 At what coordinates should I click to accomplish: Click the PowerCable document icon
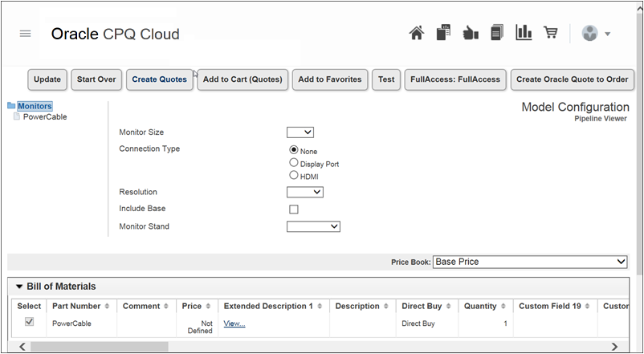(x=16, y=116)
